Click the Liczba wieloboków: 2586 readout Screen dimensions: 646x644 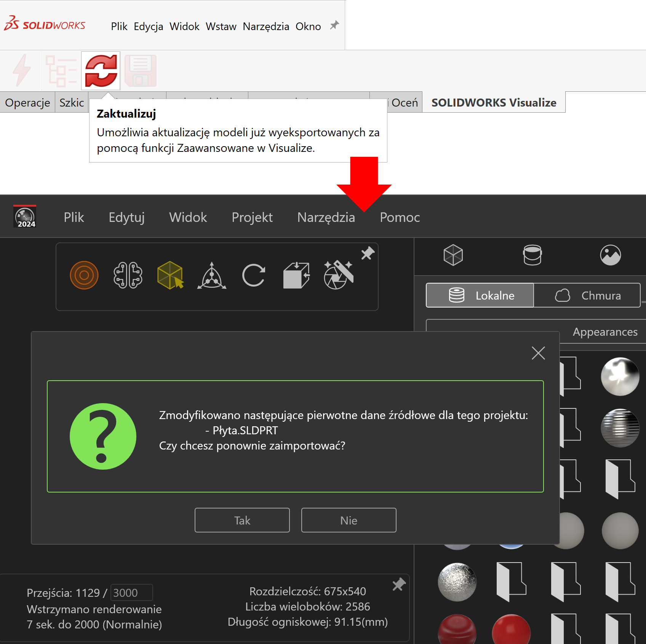coord(308,606)
